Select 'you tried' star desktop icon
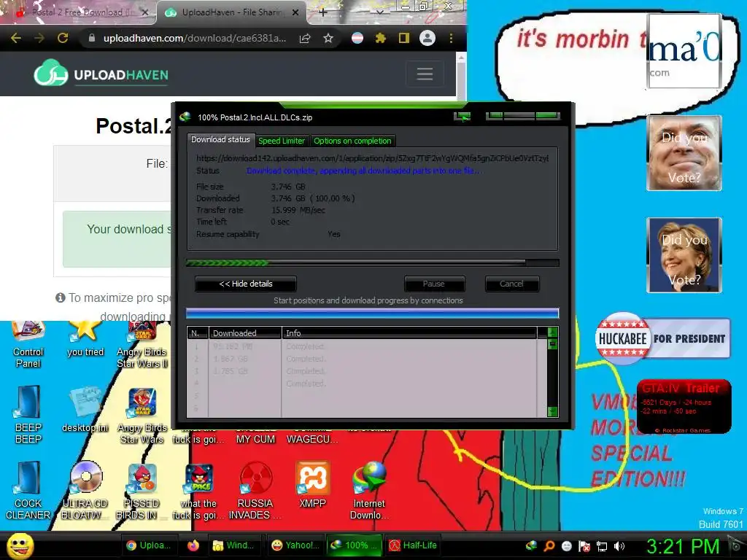The width and height of the screenshot is (747, 560). 85,338
